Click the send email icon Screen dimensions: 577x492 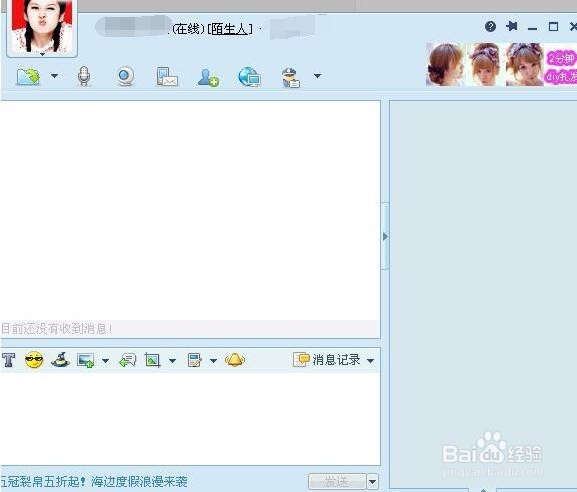pos(167,77)
